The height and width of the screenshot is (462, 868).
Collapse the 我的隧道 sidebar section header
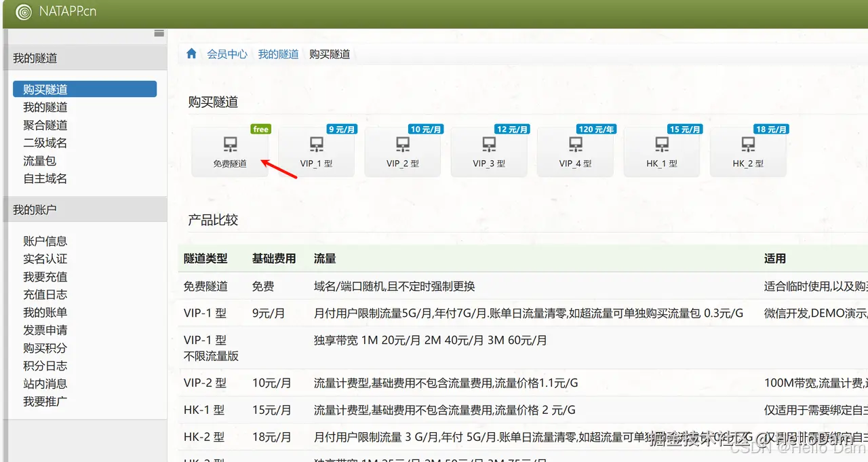(x=85, y=58)
